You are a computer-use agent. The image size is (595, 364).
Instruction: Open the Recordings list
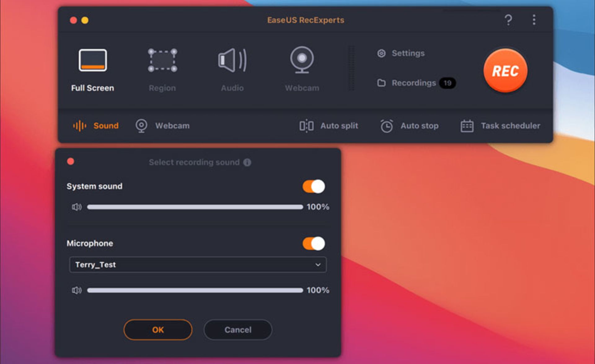[x=414, y=83]
